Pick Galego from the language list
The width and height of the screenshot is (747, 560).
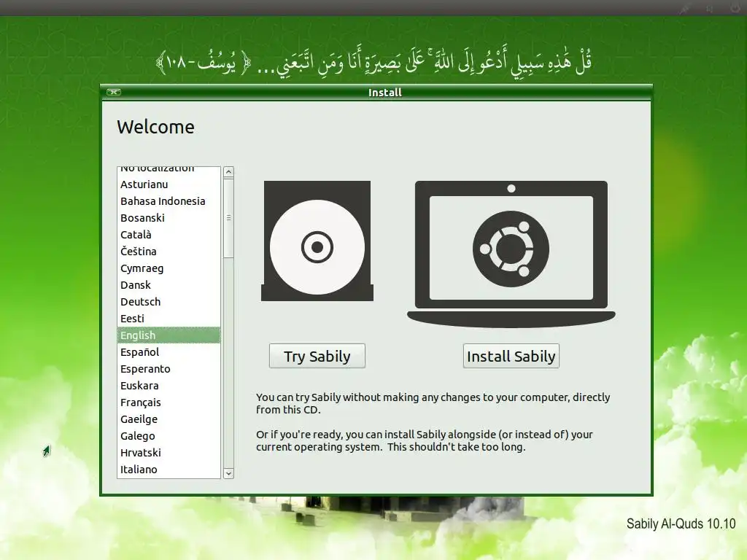(x=169, y=436)
